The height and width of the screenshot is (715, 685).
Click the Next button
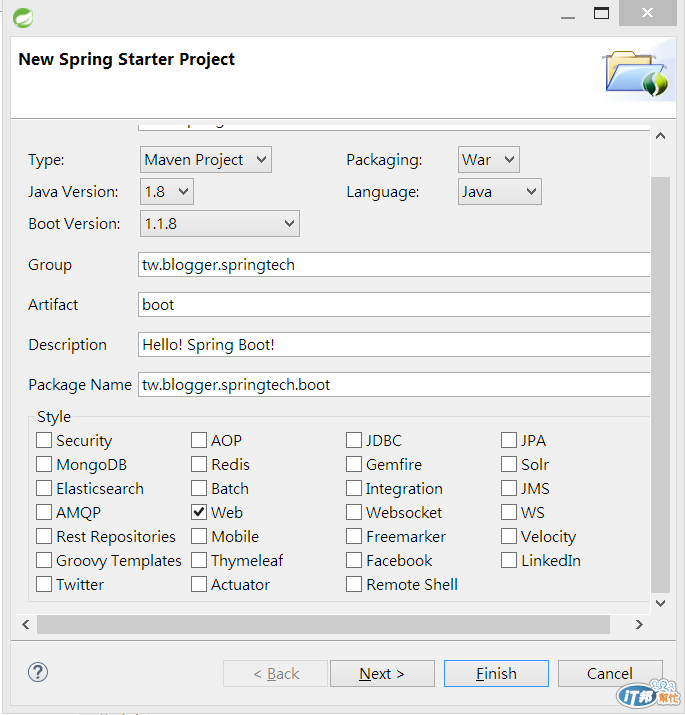(x=382, y=674)
